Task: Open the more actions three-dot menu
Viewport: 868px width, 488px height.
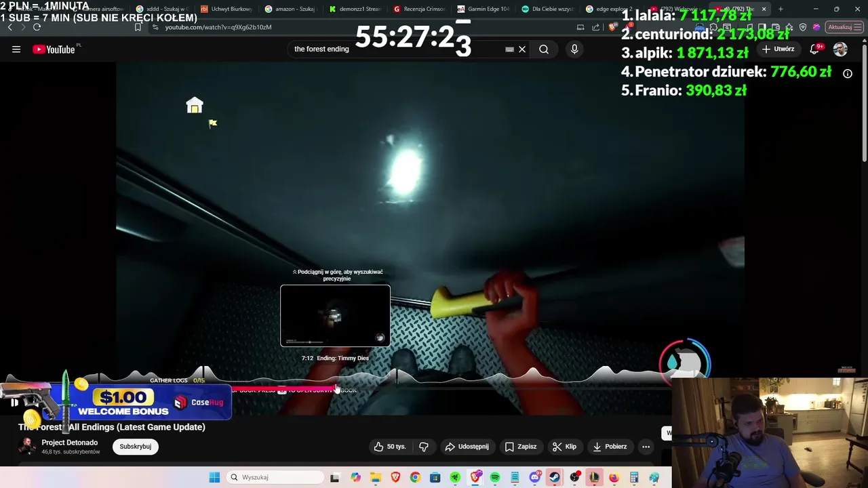Action: [646, 447]
